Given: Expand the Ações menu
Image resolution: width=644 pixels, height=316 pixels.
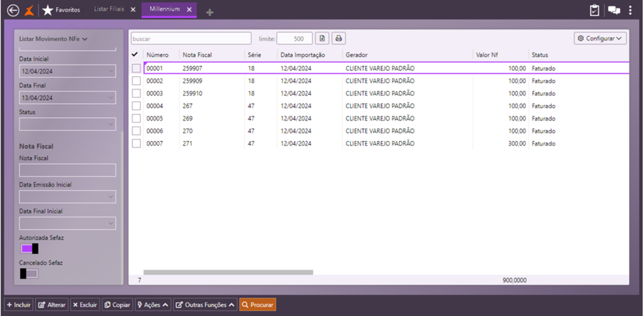Looking at the screenshot, I should [153, 305].
